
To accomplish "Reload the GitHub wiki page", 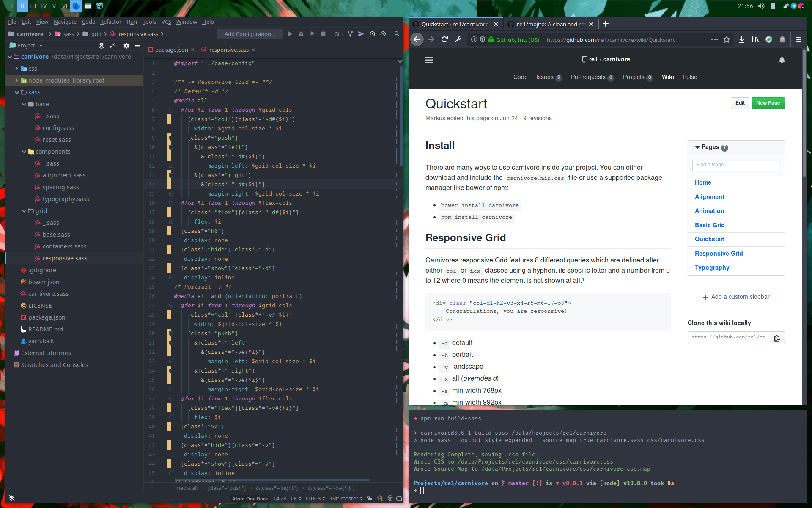I will 444,40.
